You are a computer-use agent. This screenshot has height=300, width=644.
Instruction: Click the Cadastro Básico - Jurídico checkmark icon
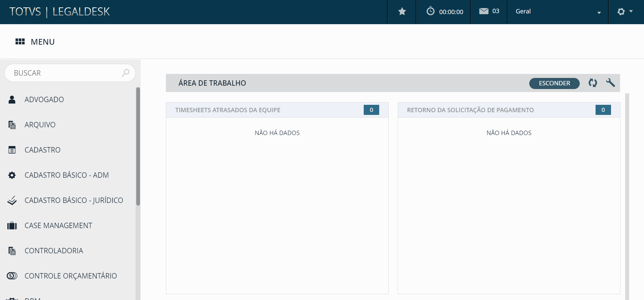(x=12, y=200)
